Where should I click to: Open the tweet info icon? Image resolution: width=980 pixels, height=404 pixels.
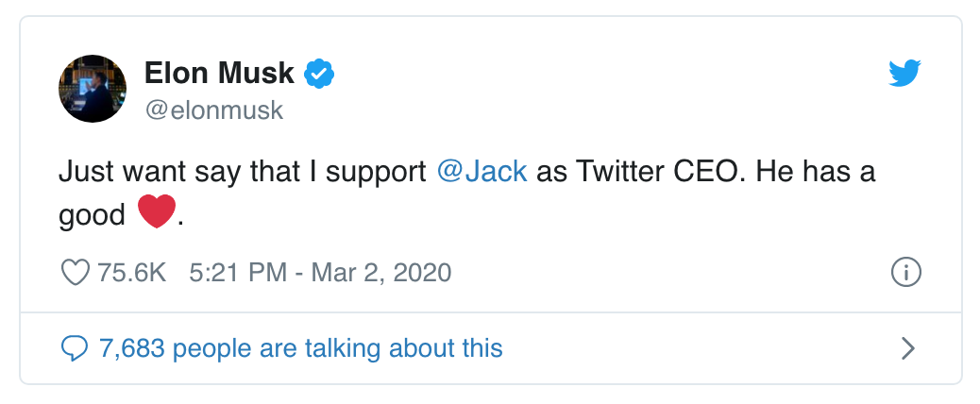pyautogui.click(x=905, y=273)
